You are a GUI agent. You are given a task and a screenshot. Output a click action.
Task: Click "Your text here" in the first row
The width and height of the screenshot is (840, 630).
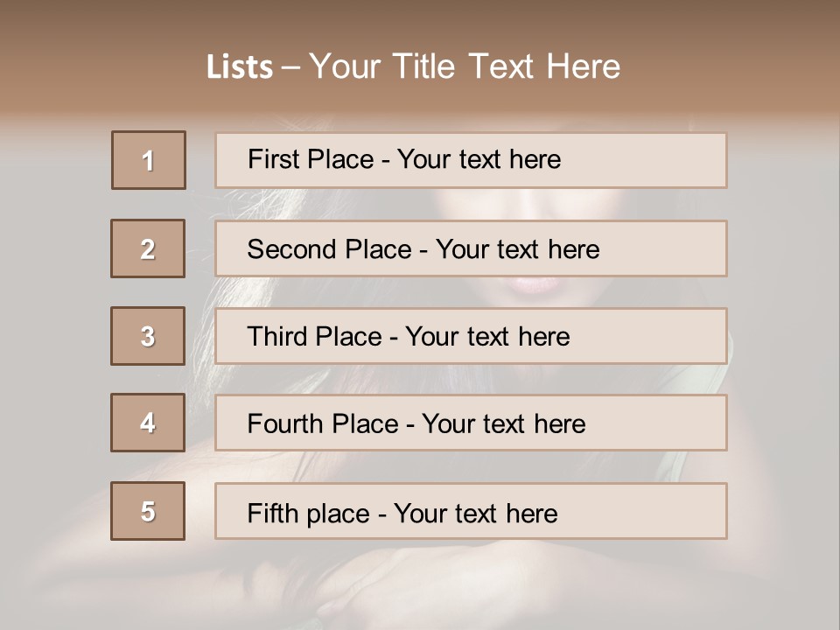479,159
